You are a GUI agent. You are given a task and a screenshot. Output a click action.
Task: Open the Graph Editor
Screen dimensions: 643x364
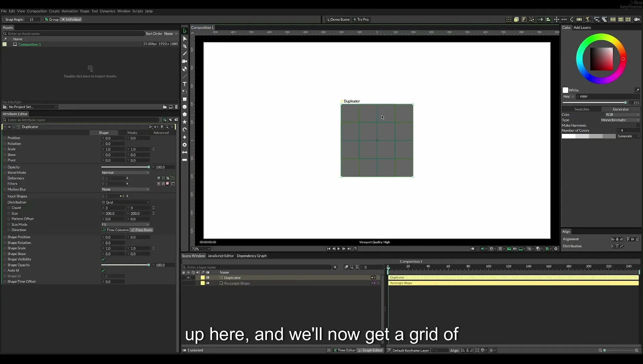370,350
